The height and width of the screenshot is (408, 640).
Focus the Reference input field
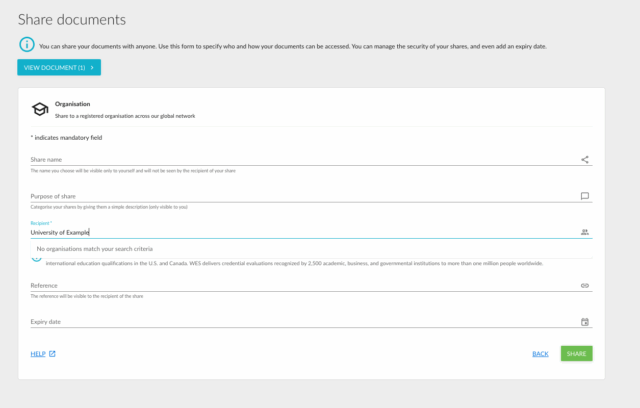point(300,285)
